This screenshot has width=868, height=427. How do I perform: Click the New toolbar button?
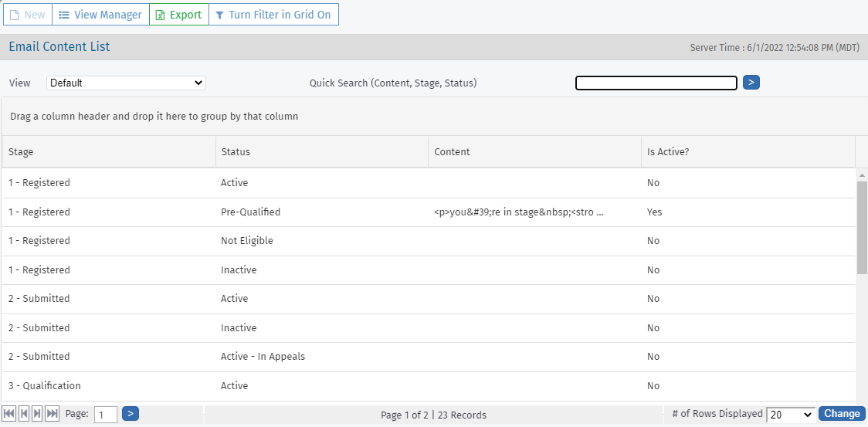[27, 15]
